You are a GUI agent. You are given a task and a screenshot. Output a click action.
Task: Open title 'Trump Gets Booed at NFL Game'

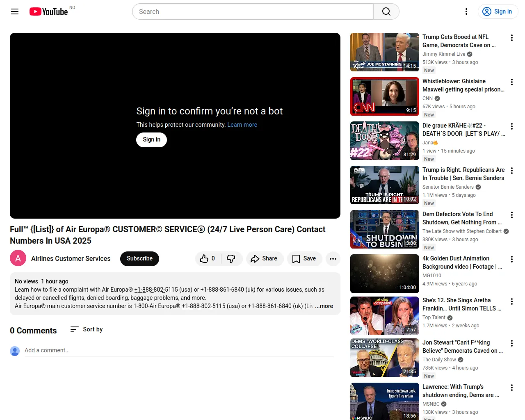(x=459, y=41)
